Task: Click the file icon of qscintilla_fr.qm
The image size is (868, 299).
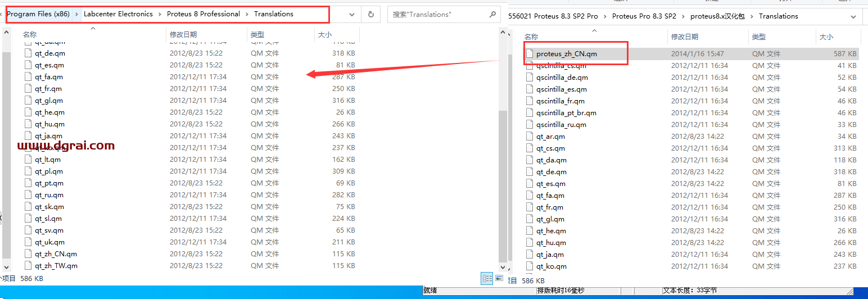Action: click(529, 101)
